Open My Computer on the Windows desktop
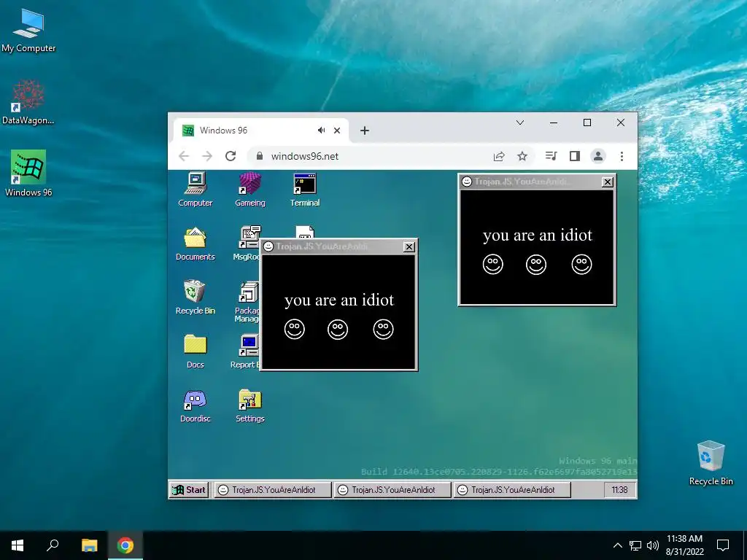747x560 pixels. (x=28, y=29)
